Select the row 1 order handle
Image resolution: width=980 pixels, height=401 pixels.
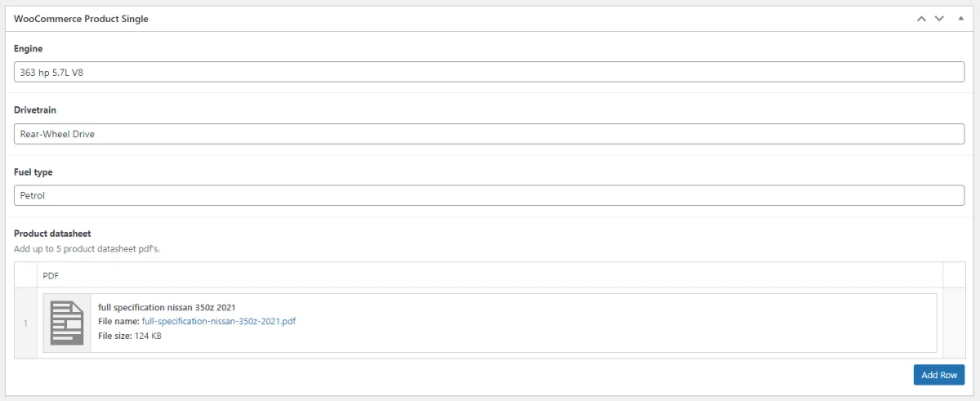coord(25,323)
